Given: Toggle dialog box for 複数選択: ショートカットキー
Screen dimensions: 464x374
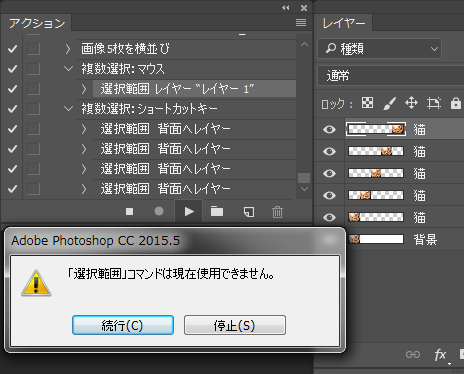Looking at the screenshot, I should 33,109.
